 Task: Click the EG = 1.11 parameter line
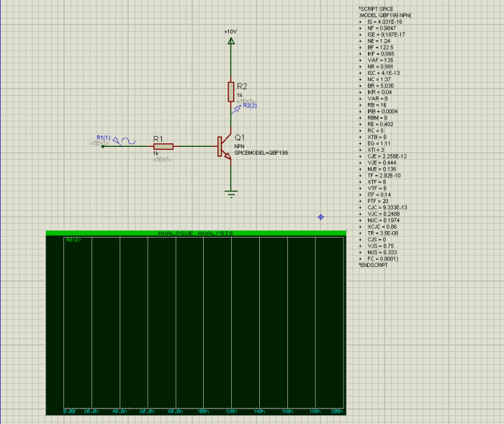[374, 143]
